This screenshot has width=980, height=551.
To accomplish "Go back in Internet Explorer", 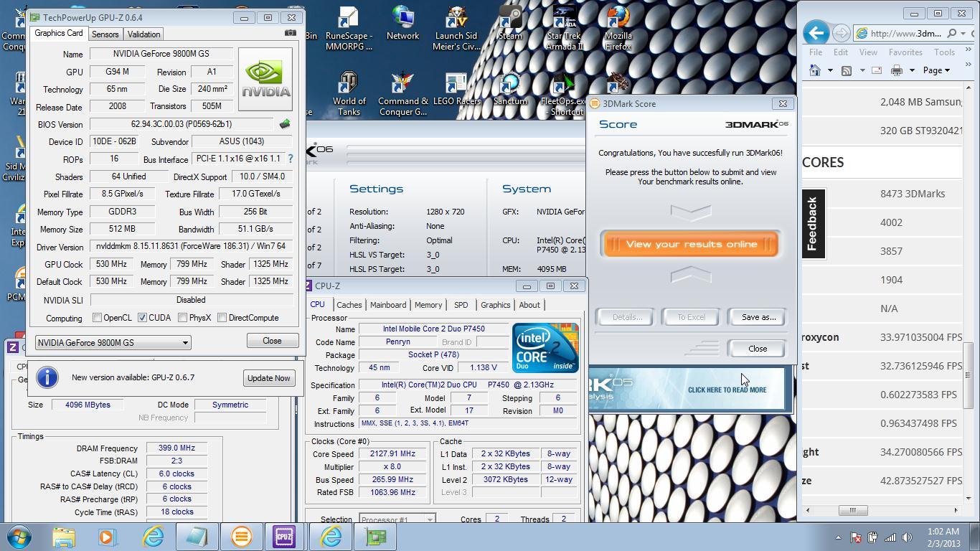I will tap(816, 33).
